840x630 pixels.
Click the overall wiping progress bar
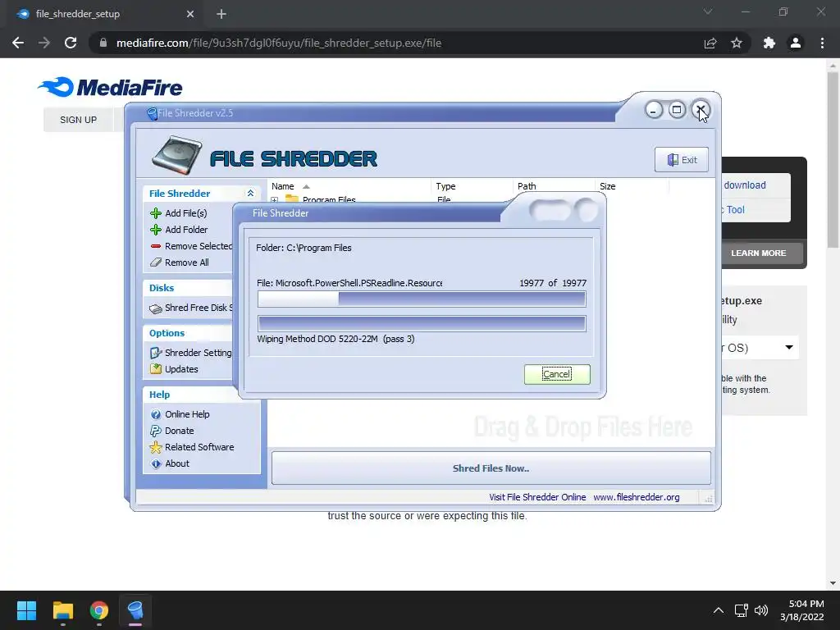422,323
